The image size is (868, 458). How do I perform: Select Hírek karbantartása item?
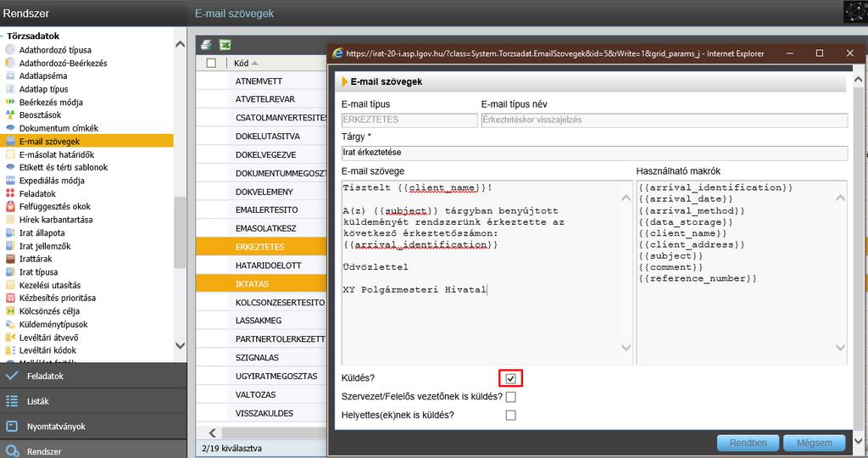[56, 220]
